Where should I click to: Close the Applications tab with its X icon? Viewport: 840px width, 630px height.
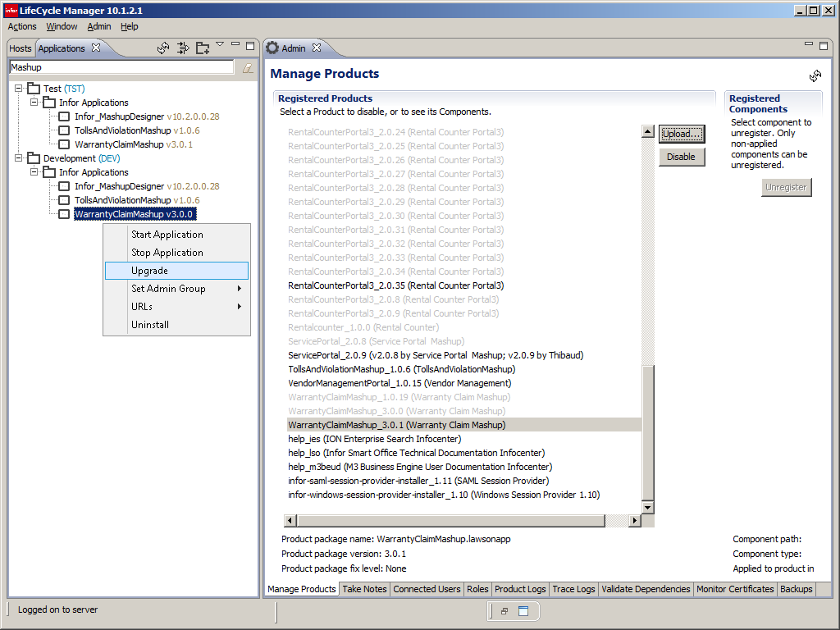[96, 48]
